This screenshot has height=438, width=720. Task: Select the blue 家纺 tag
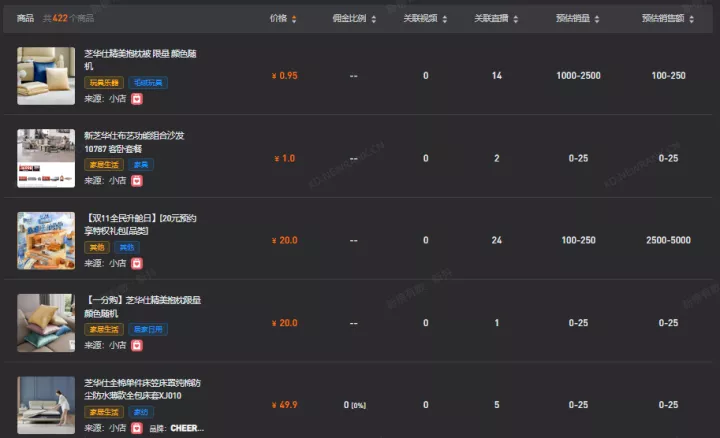click(141, 412)
